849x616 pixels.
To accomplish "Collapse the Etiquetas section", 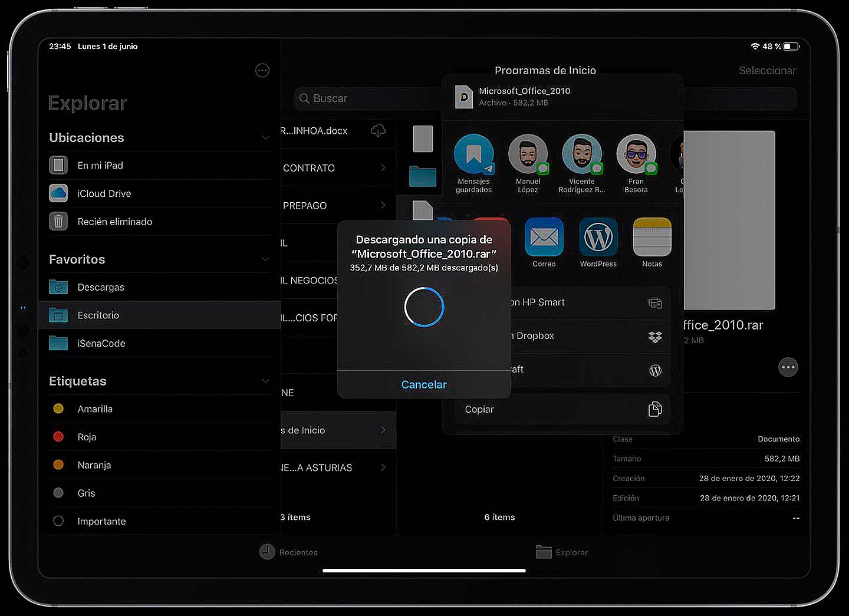I will coord(265,381).
